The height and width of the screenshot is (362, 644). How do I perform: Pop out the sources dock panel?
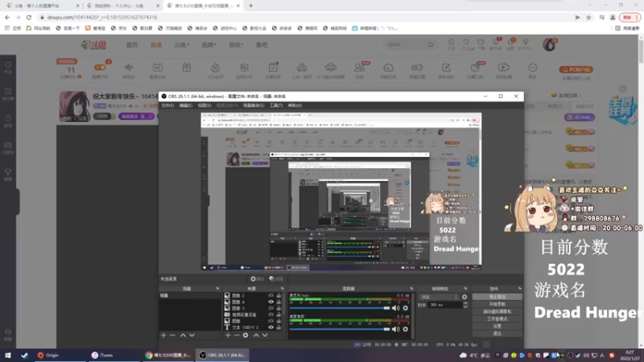[283, 289]
